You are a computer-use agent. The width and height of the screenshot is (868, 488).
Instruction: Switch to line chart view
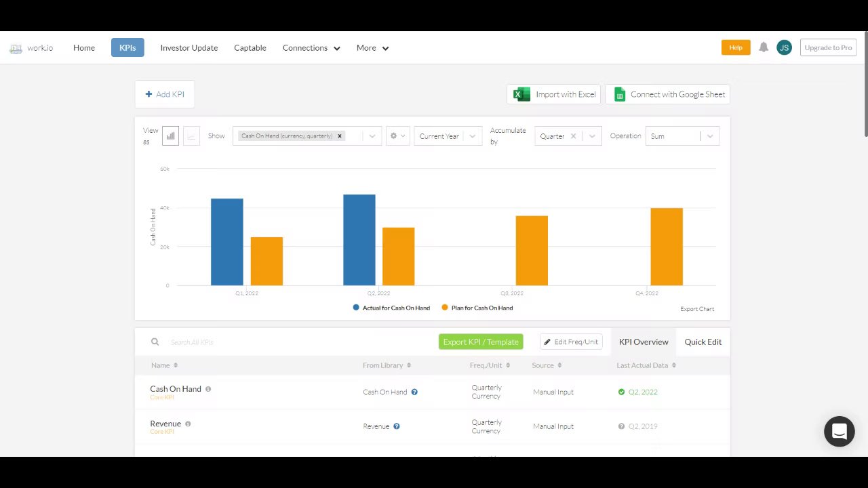click(191, 136)
